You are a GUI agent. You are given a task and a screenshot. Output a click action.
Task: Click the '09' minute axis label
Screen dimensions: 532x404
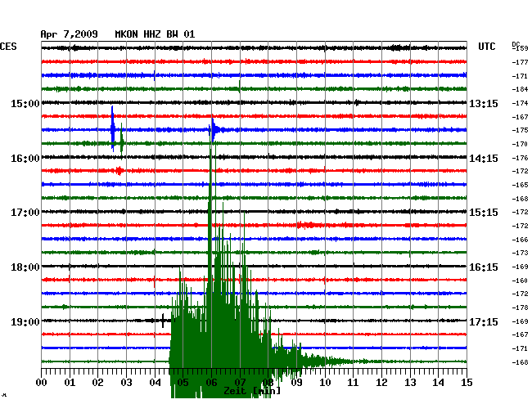296,383
